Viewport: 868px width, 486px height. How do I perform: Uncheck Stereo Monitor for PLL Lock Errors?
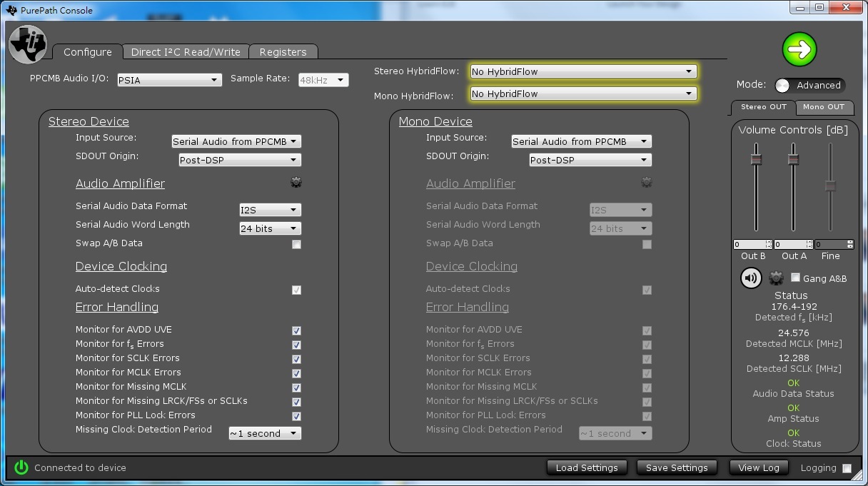click(x=296, y=416)
